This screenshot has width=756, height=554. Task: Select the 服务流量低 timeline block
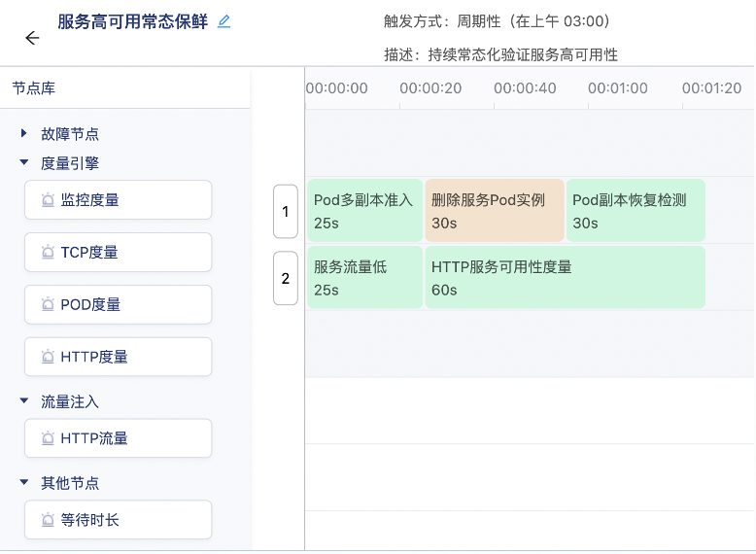(364, 278)
